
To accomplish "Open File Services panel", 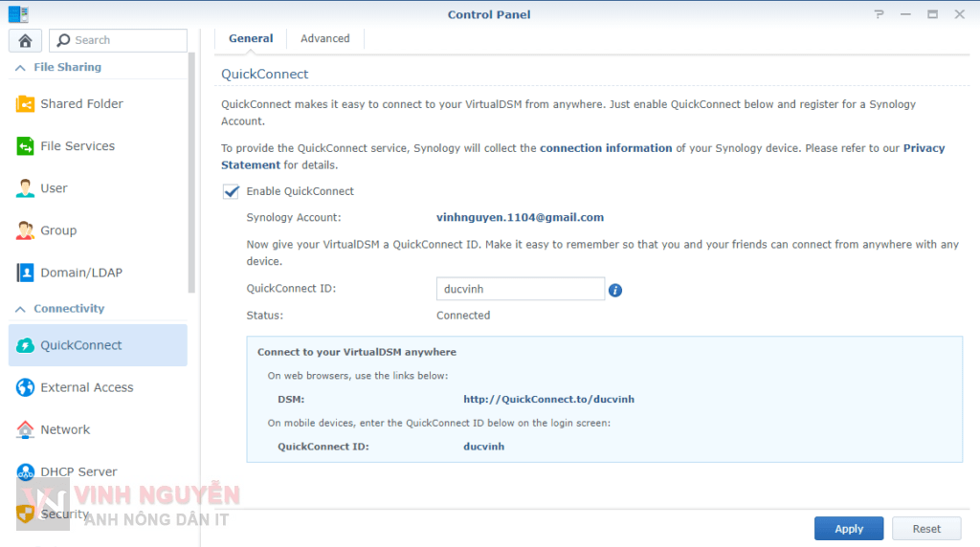I will tap(77, 146).
